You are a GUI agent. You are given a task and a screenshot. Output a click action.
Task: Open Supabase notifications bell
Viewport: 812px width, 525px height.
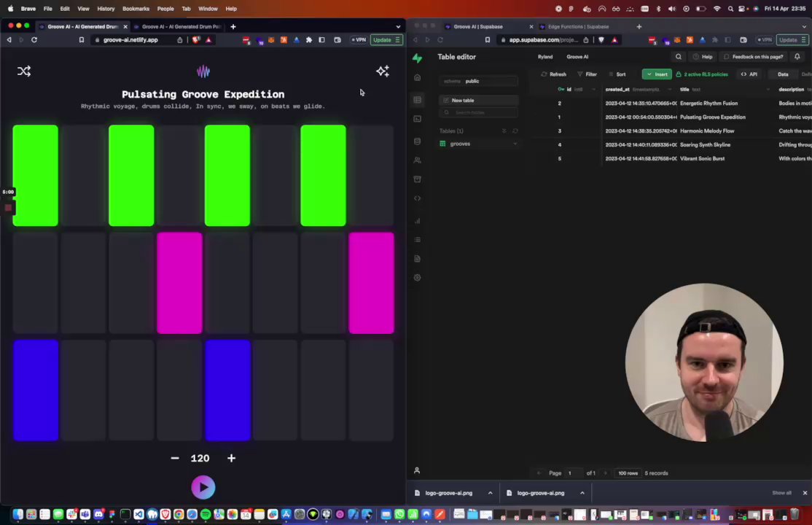click(x=797, y=57)
